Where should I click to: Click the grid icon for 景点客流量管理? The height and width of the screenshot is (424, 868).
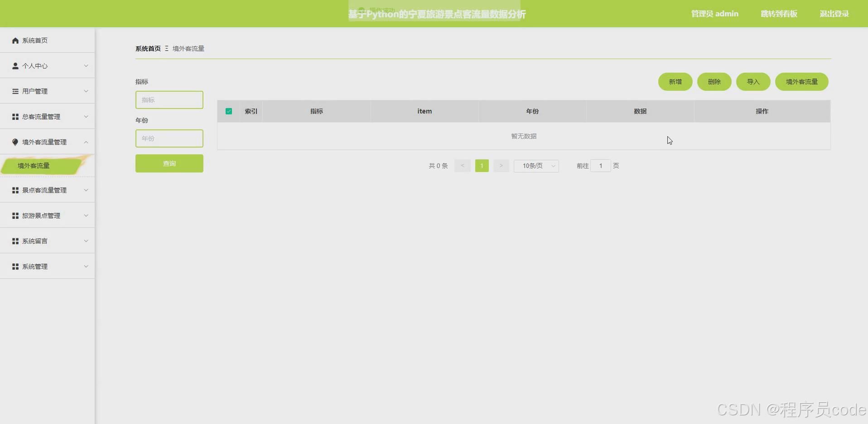pos(15,190)
